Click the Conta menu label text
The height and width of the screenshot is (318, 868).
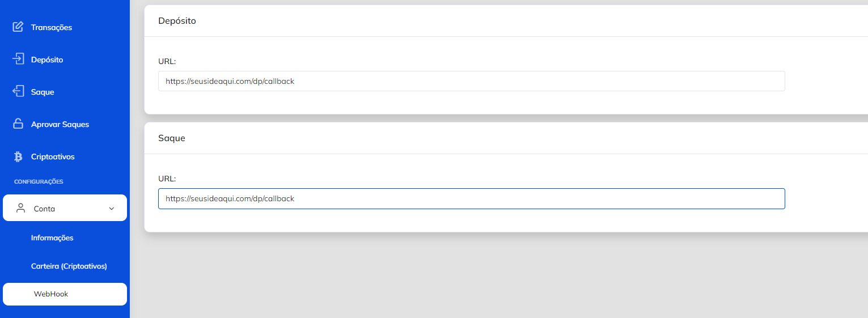click(x=44, y=209)
